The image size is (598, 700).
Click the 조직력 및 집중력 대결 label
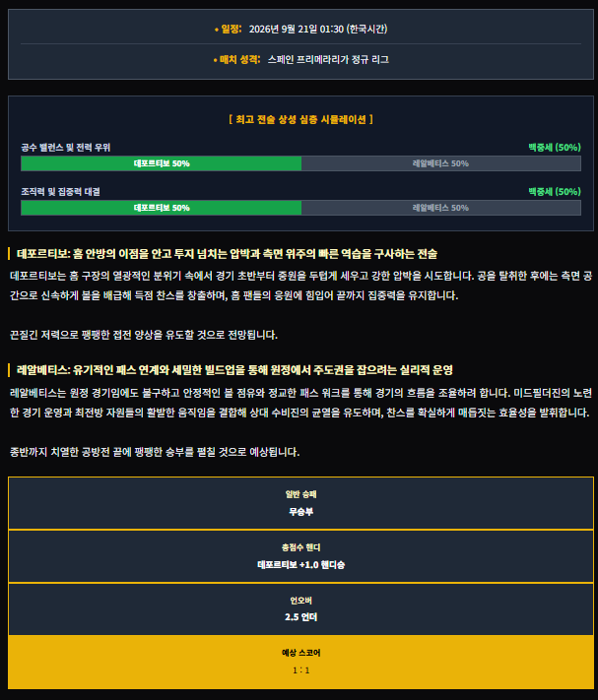(x=60, y=192)
